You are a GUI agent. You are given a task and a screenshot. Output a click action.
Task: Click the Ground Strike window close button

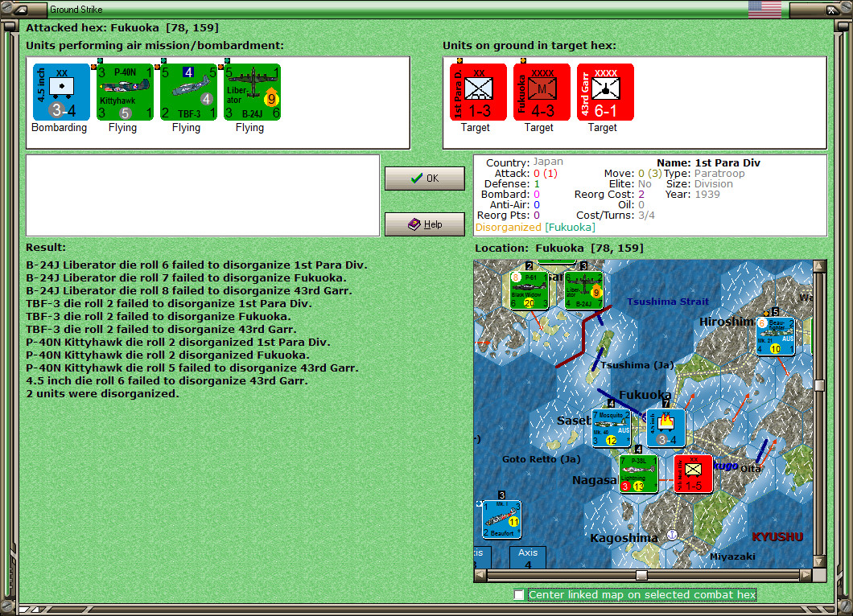(832, 9)
